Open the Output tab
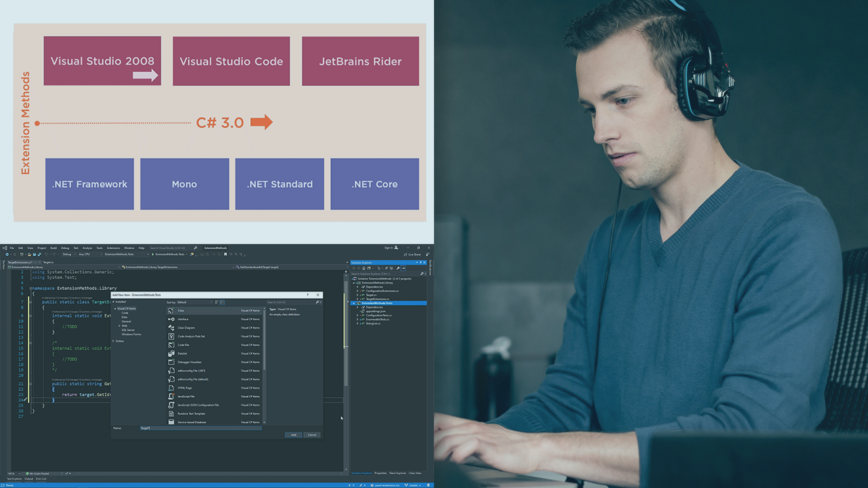The height and width of the screenshot is (488, 868). tap(28, 479)
